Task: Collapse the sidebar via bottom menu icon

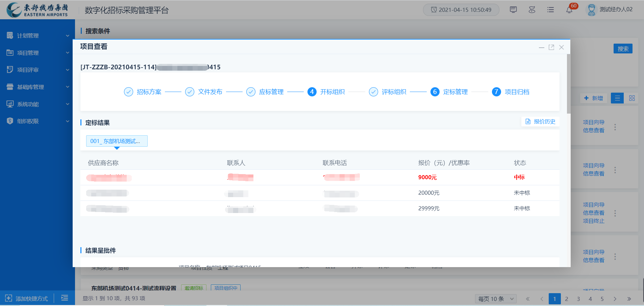Action: 65,298
